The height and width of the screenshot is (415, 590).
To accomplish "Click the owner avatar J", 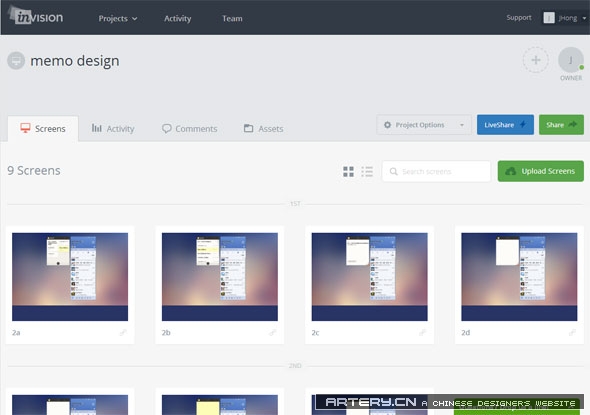I will tap(571, 60).
